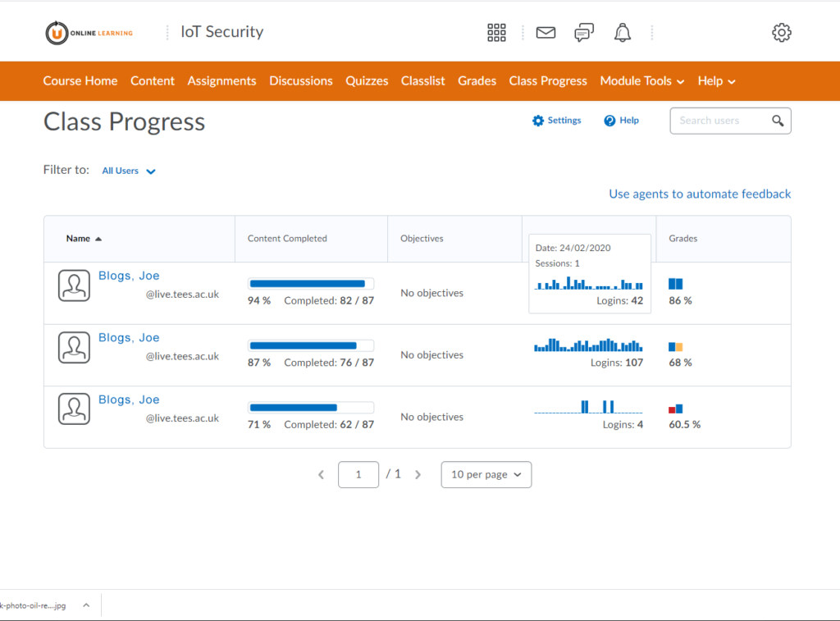Expand the Module Tools menu
Image resolution: width=840 pixels, height=621 pixels.
point(641,80)
